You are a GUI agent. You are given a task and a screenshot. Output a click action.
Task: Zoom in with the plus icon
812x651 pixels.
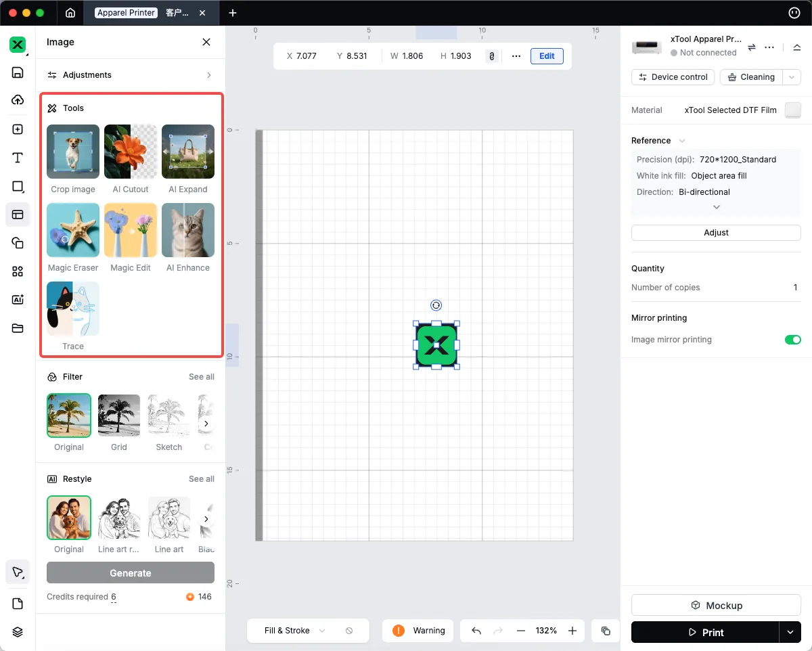point(572,631)
